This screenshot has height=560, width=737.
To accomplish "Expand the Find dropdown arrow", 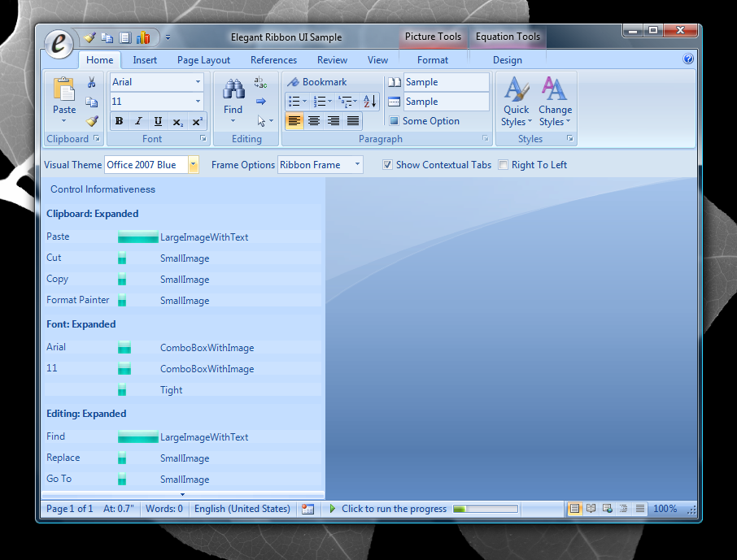I will (233, 121).
